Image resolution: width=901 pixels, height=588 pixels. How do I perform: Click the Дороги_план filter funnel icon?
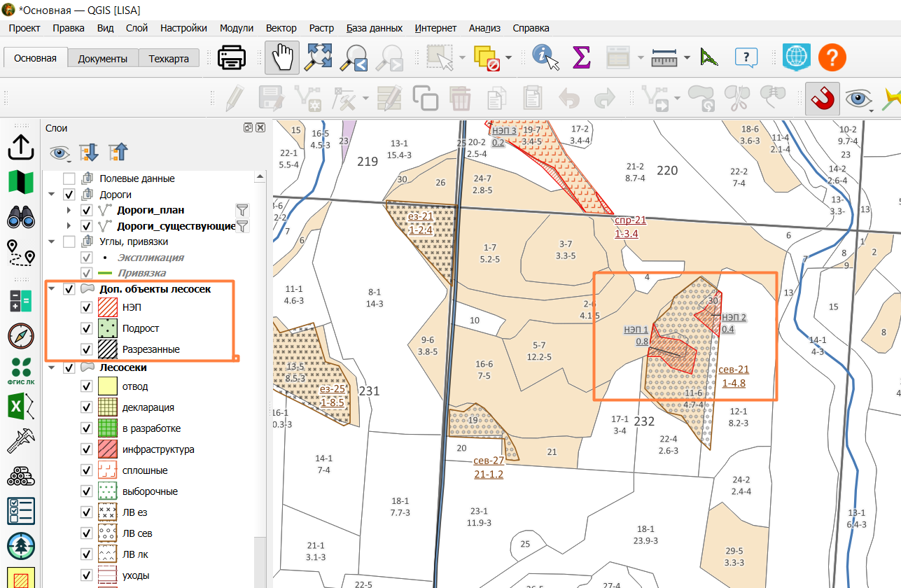pyautogui.click(x=242, y=210)
